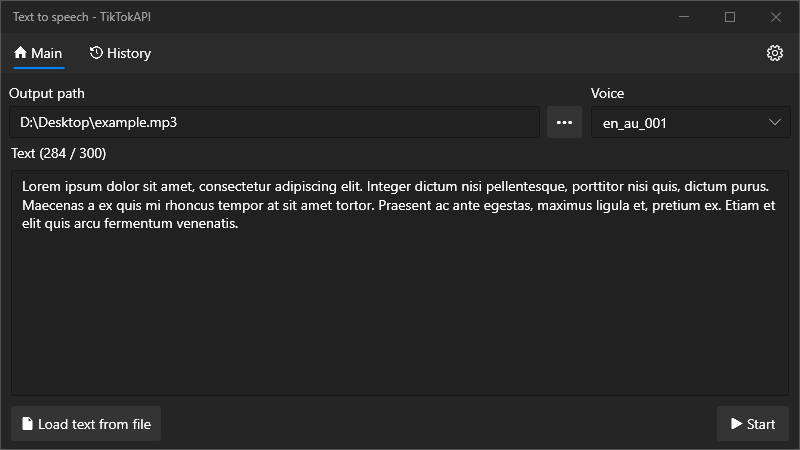The width and height of the screenshot is (800, 450).
Task: Close the Text to speech window
Action: 776,17
